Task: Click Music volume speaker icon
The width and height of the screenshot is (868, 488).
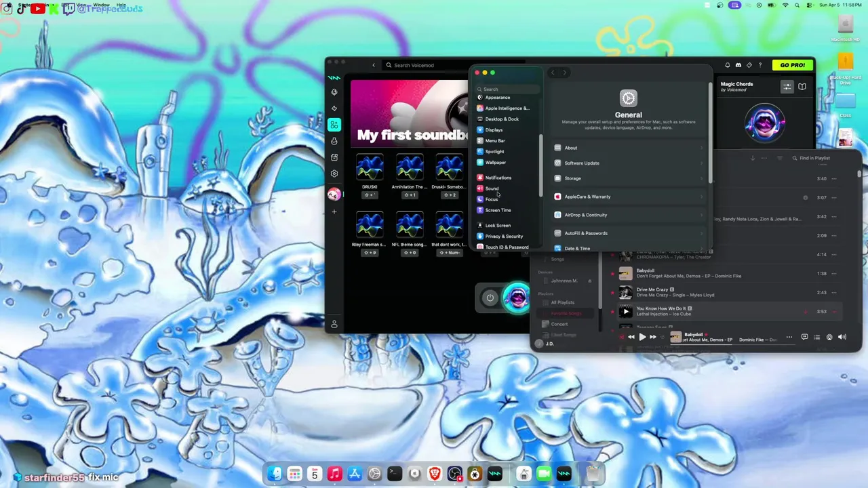Action: [842, 337]
